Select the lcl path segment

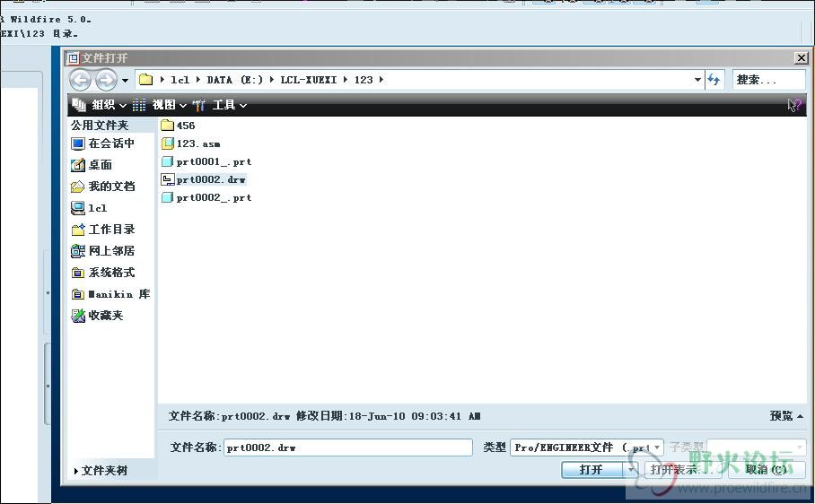coord(180,80)
